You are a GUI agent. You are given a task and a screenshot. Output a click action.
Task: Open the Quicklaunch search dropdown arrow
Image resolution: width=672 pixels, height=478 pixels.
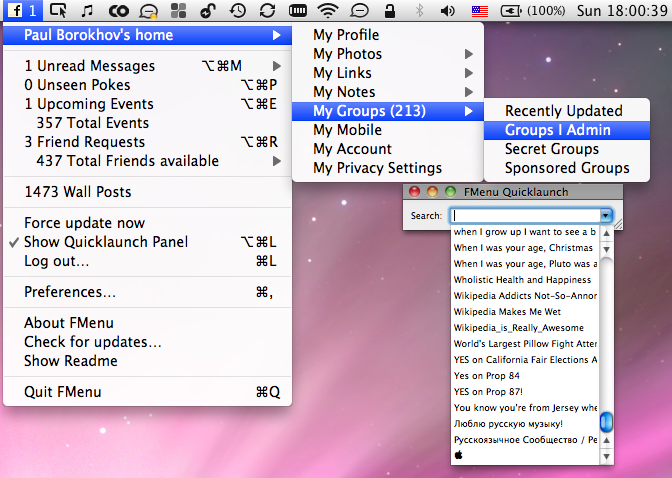(606, 215)
